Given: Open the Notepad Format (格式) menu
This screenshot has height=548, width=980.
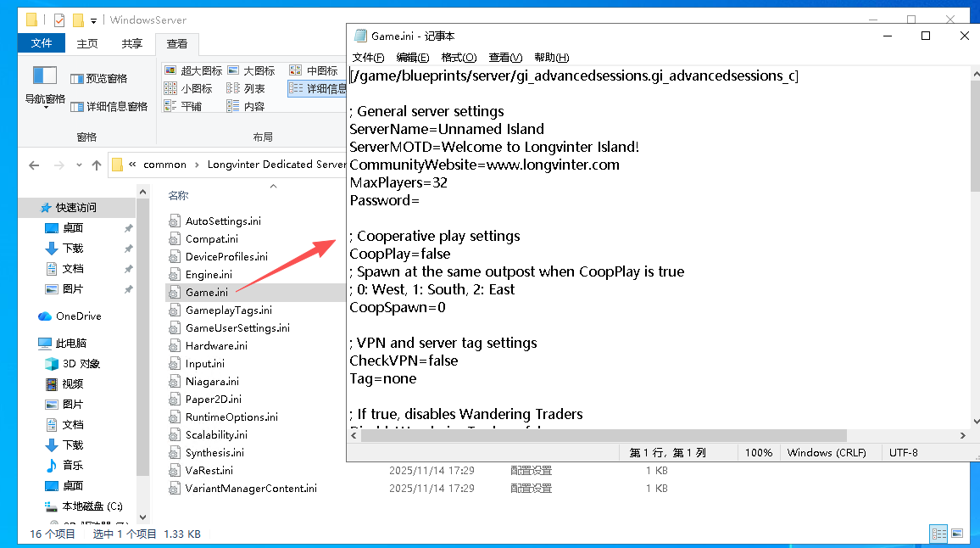Looking at the screenshot, I should 459,57.
